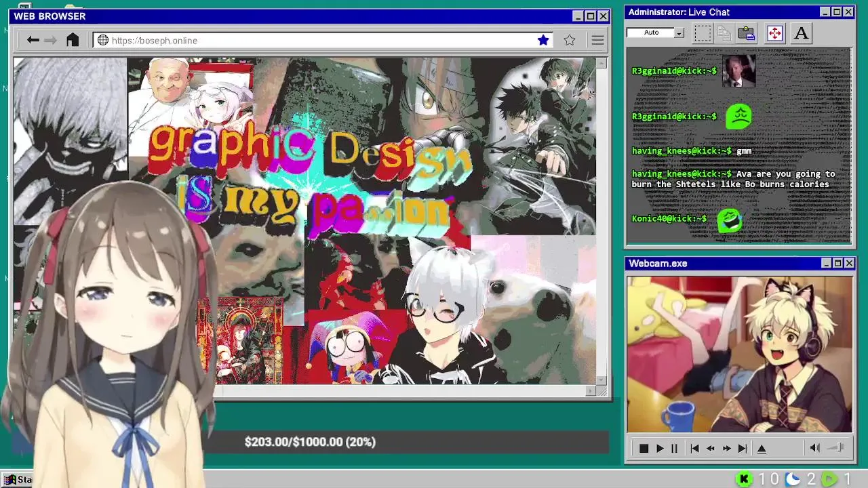Go forward in the Web Browser
Screen dimensions: 868x488
coord(50,41)
